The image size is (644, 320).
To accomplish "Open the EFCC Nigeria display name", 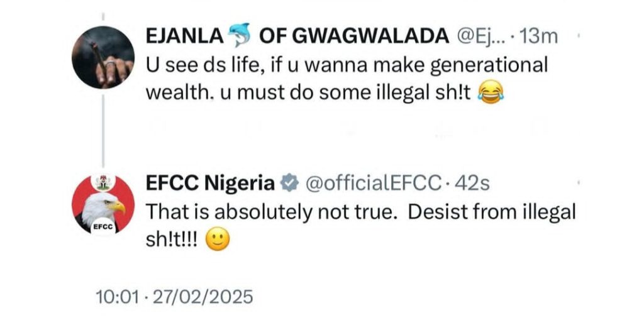I will (x=211, y=183).
